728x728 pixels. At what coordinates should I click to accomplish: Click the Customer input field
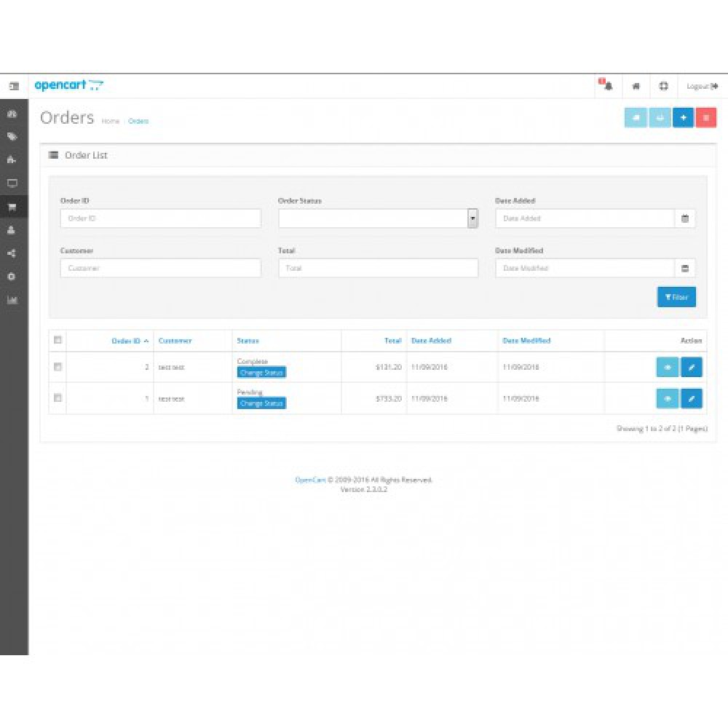pyautogui.click(x=160, y=268)
